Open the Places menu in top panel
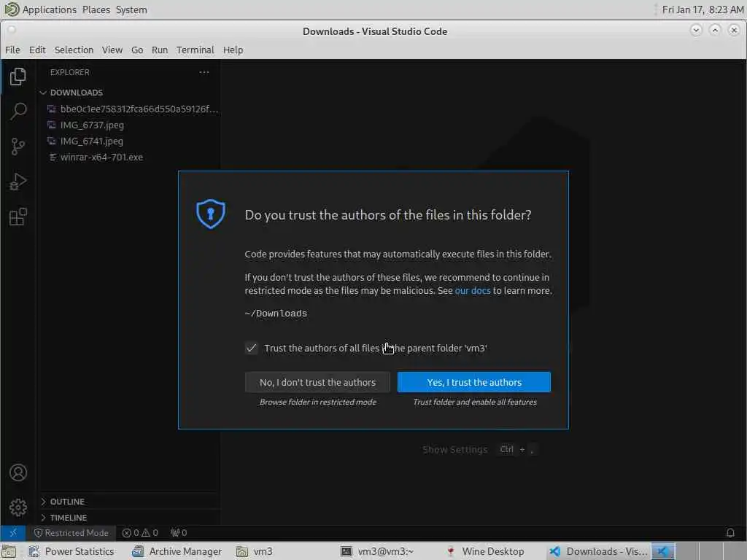The image size is (747, 560). pos(96,9)
